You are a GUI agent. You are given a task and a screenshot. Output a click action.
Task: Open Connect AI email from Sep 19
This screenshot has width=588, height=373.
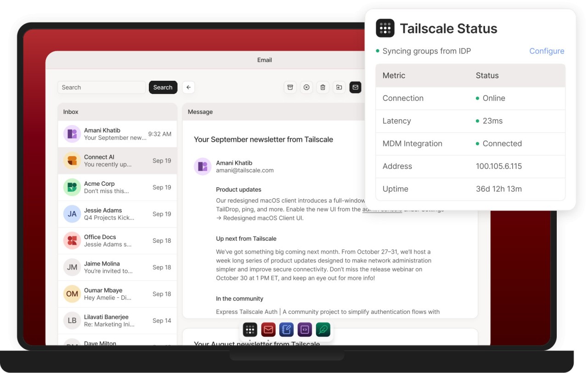pos(118,161)
